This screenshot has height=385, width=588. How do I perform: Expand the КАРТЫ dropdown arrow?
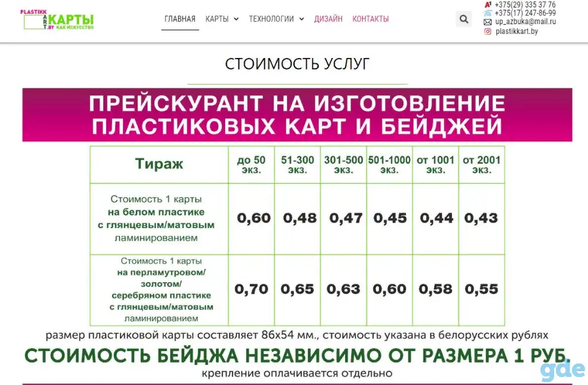[x=236, y=19]
